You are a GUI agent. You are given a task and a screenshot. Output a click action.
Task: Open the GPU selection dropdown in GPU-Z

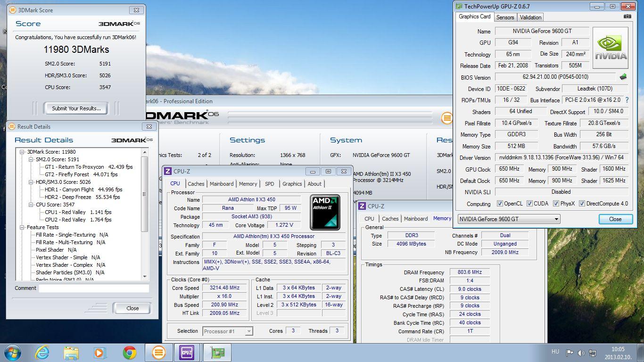point(509,219)
